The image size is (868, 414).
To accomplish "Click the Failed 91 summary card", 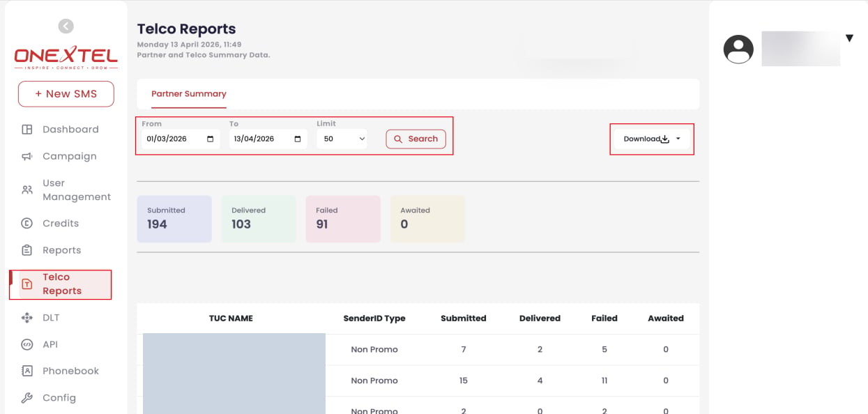I will coord(343,219).
